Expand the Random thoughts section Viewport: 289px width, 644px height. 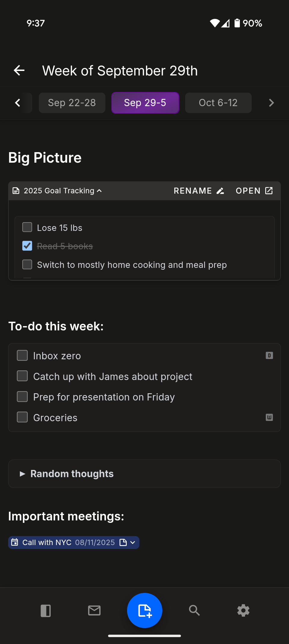pyautogui.click(x=23, y=474)
